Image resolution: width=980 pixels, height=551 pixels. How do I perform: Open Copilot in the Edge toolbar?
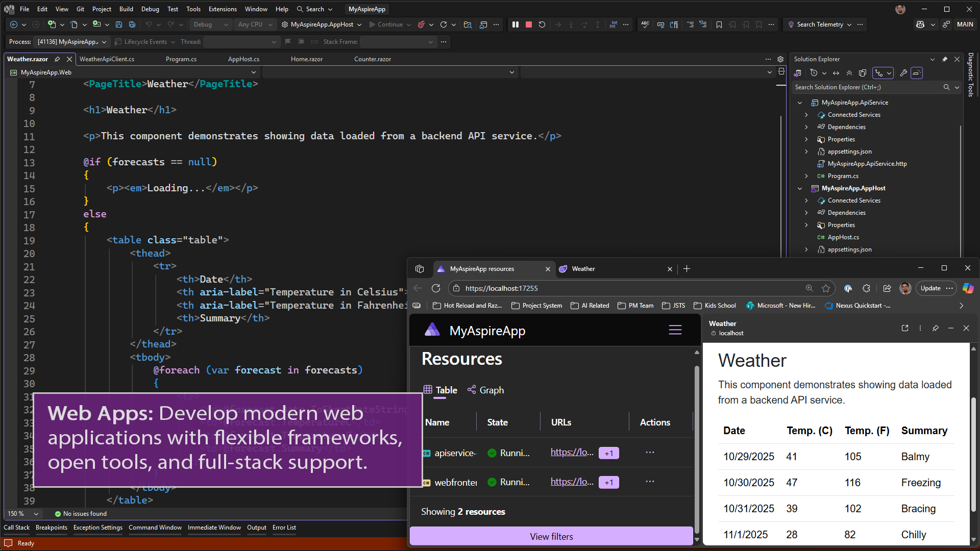(968, 288)
